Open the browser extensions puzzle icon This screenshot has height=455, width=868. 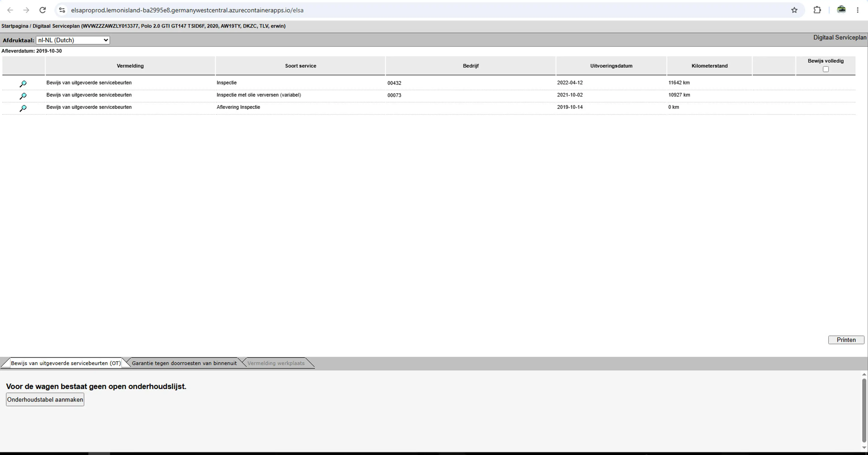coord(817,10)
